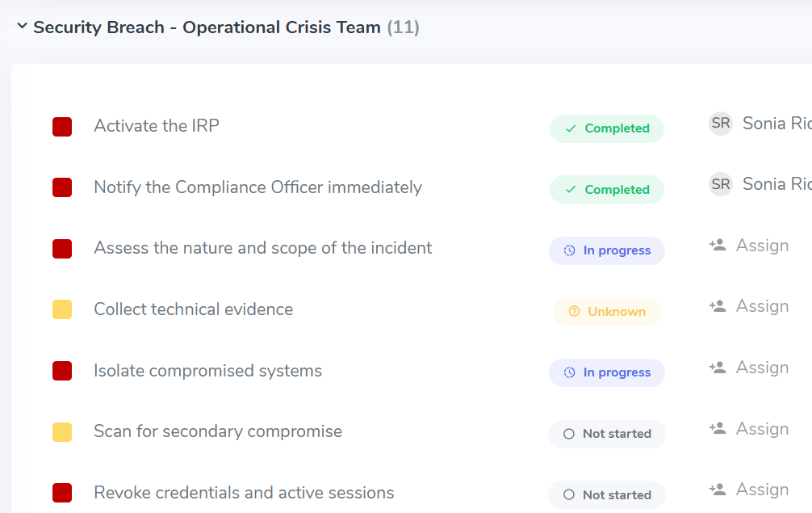
Task: Click red priority square for Notify the Compliance Officer
Action: click(x=62, y=187)
